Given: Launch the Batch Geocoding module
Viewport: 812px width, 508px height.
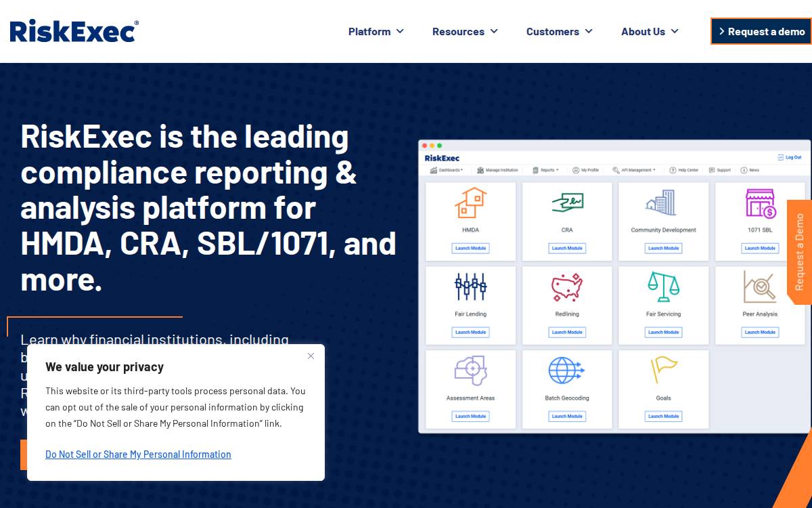Looking at the screenshot, I should (567, 417).
